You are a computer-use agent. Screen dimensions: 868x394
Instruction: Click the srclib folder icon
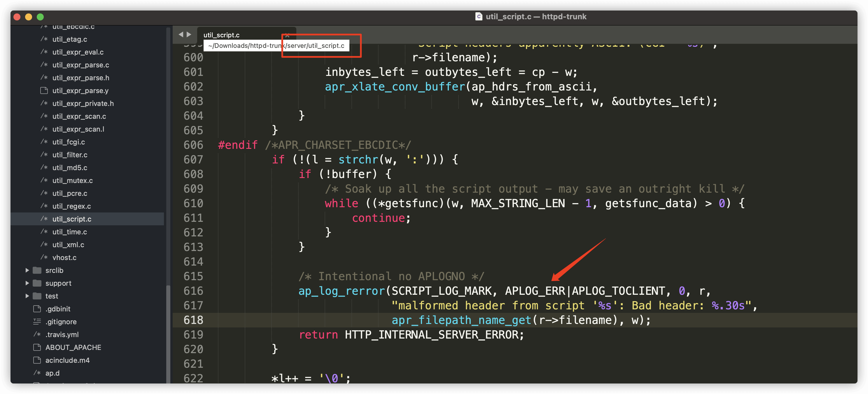(x=37, y=270)
